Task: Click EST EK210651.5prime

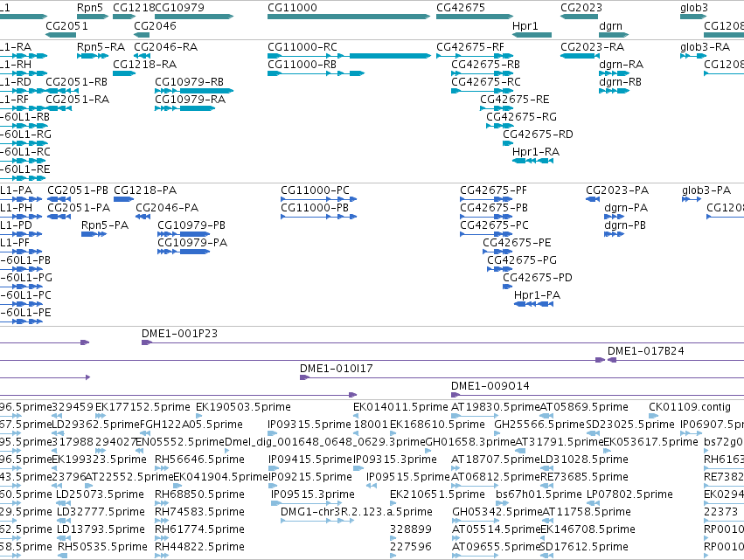Action: pyautogui.click(x=437, y=494)
